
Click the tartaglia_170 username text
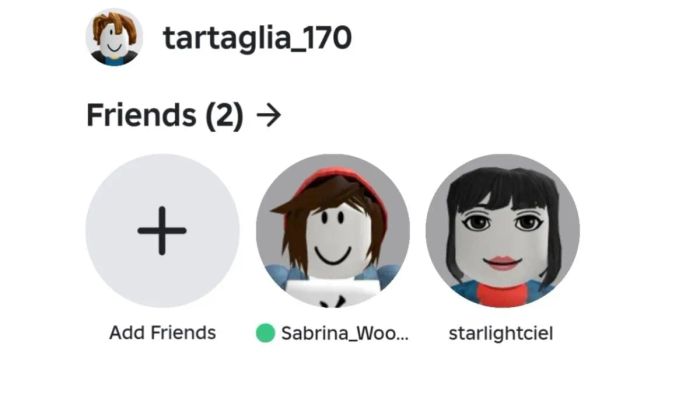(258, 38)
